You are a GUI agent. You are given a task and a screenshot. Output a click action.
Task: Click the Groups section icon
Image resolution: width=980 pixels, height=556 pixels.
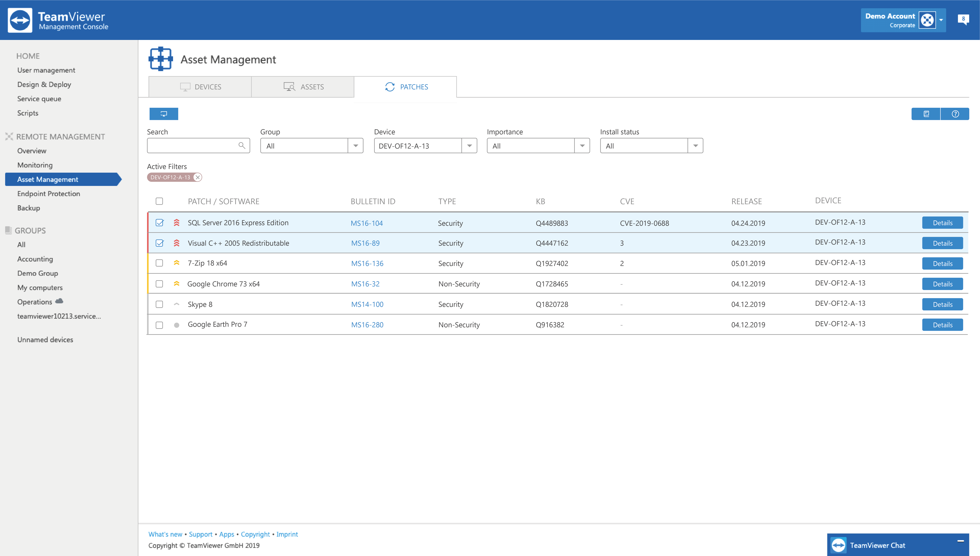8,230
